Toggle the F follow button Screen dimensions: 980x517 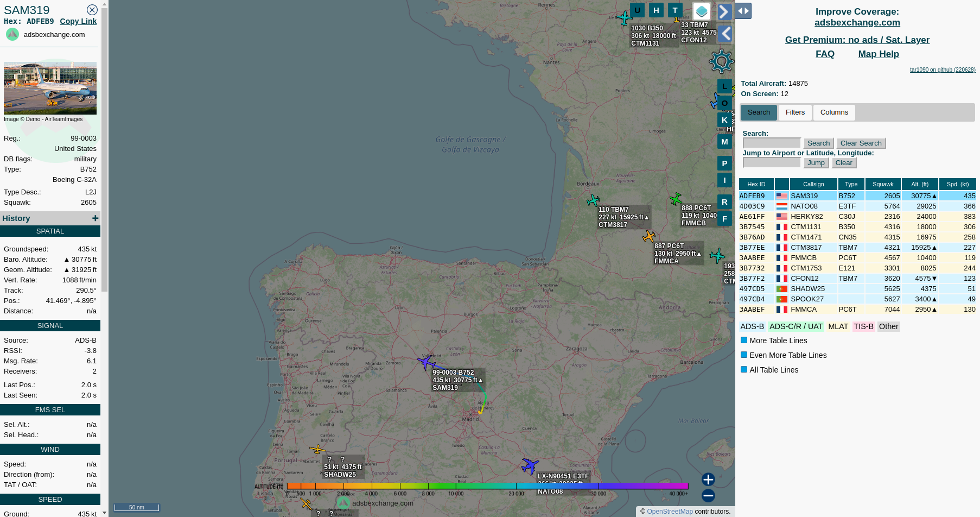[724, 219]
